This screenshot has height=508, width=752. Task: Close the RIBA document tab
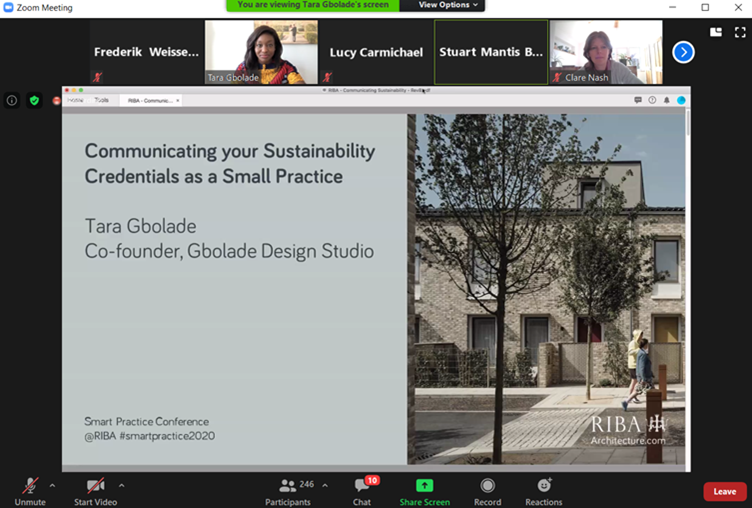[x=177, y=100]
